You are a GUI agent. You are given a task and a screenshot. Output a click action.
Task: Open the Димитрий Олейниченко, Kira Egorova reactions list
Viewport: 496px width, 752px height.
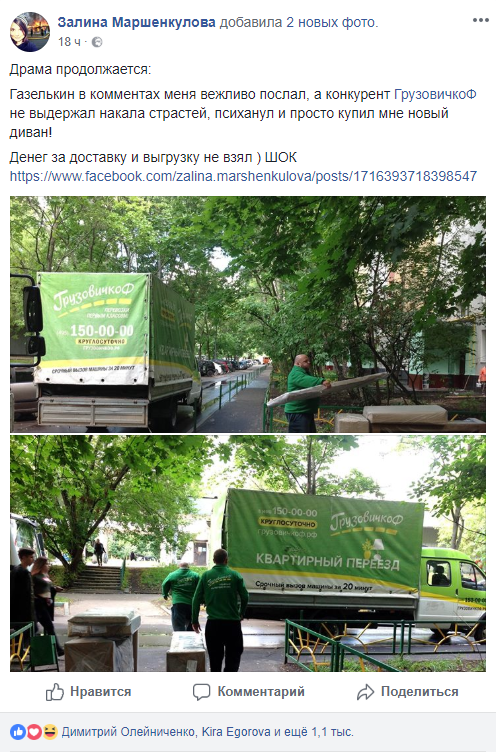tap(208, 732)
